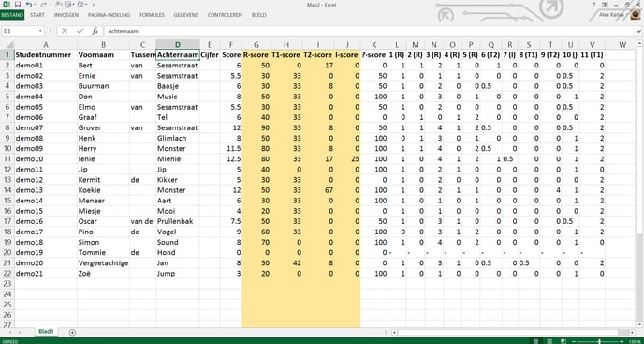This screenshot has width=644, height=344.
Task: Undo the last action
Action: (29, 5)
